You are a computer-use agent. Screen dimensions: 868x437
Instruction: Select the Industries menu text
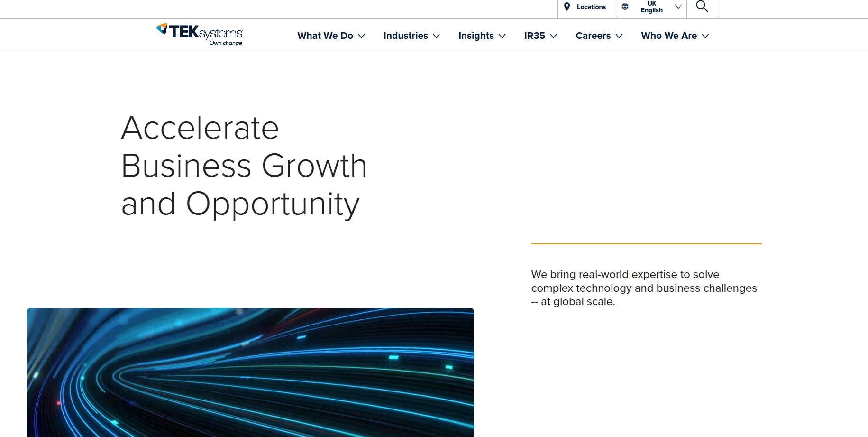coord(405,36)
